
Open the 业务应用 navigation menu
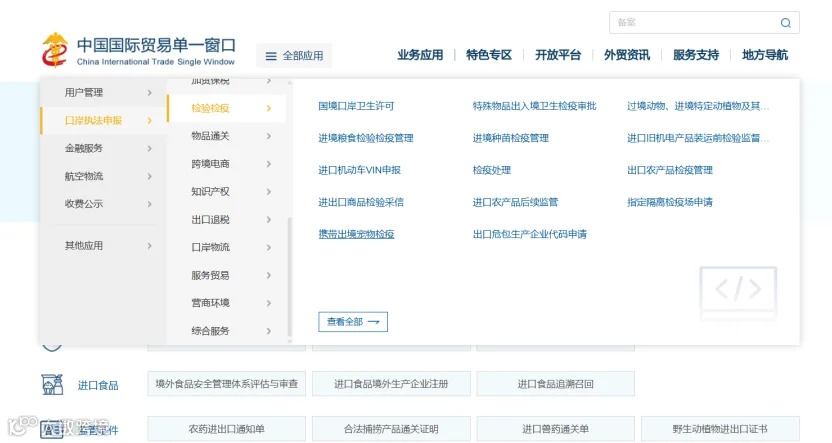tap(420, 55)
